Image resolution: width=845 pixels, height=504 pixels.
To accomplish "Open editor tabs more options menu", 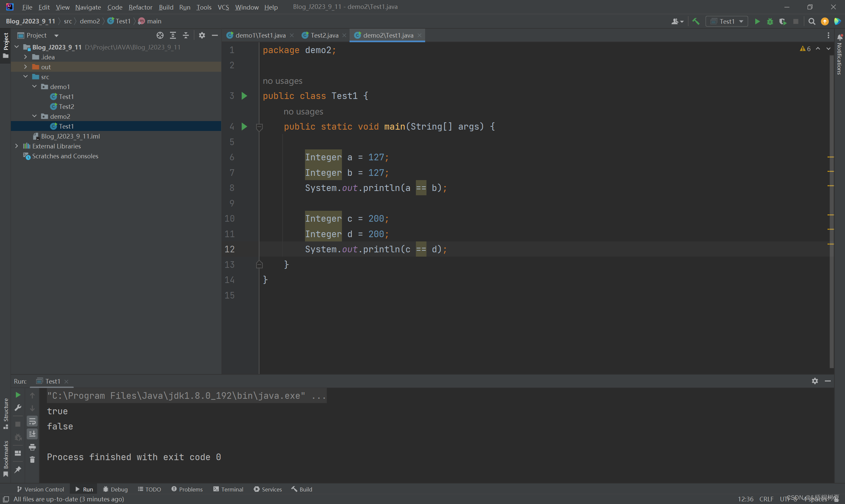I will click(828, 35).
